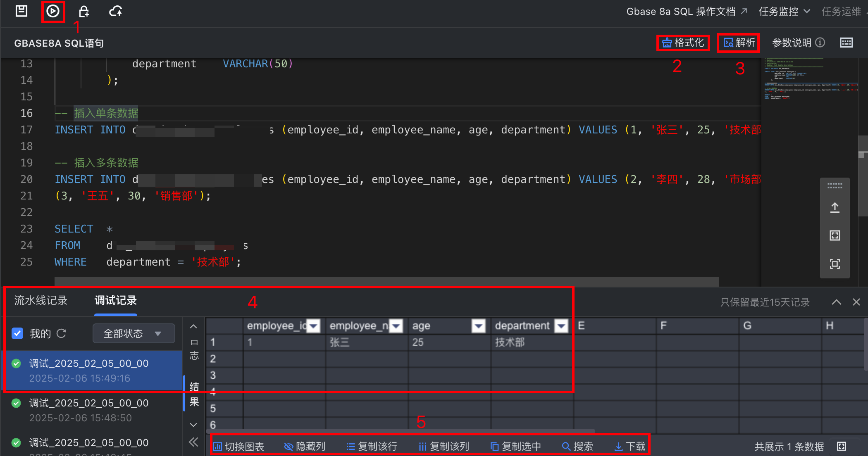868x456 pixels.
Task: Open the 全部状态 status dropdown
Action: [x=134, y=333]
